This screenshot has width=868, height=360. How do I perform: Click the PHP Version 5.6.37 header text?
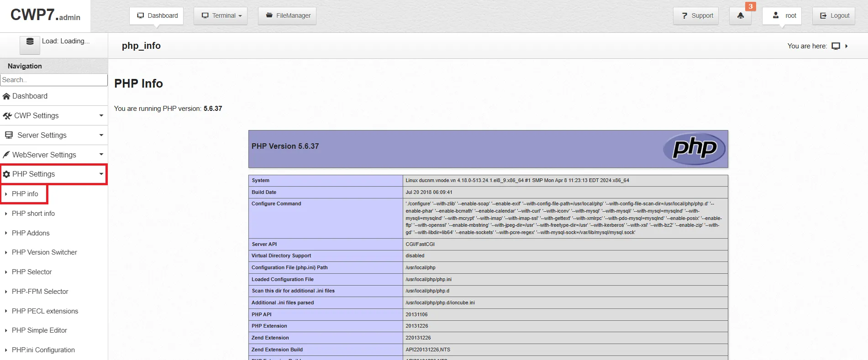click(285, 146)
